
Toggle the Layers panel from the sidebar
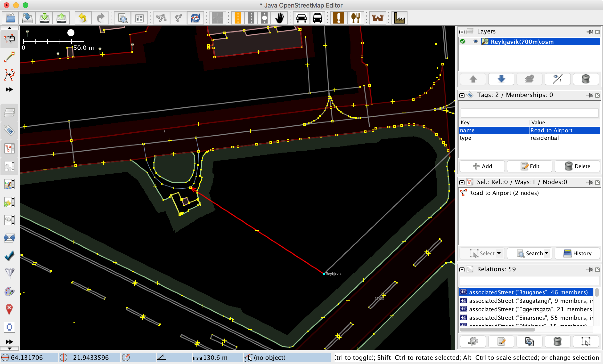point(9,113)
